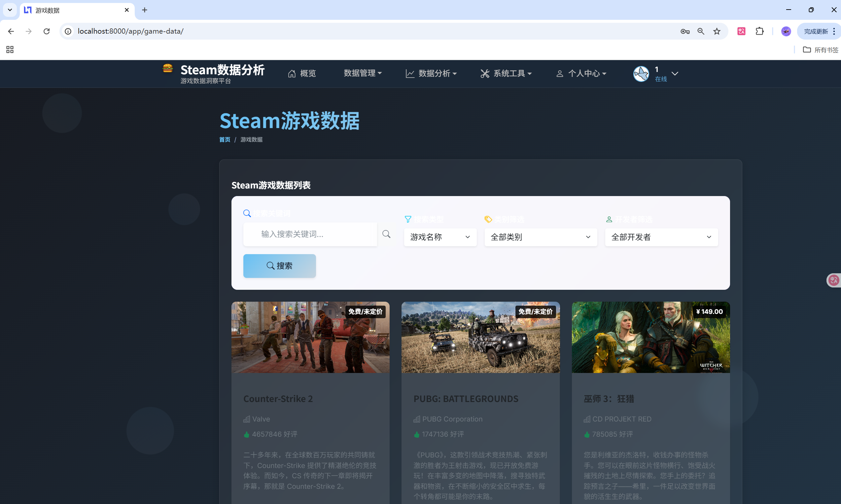Click the blue 搜索 button
Image resolution: width=841 pixels, height=504 pixels.
279,266
